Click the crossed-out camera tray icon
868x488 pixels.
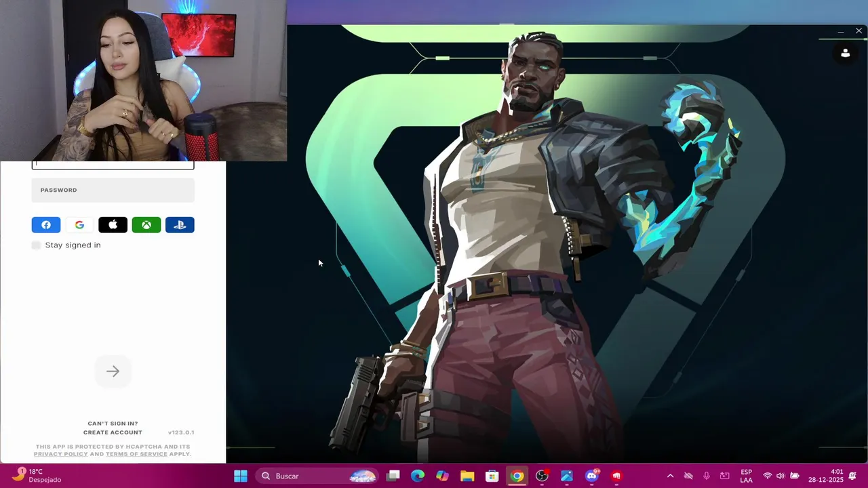(x=688, y=476)
